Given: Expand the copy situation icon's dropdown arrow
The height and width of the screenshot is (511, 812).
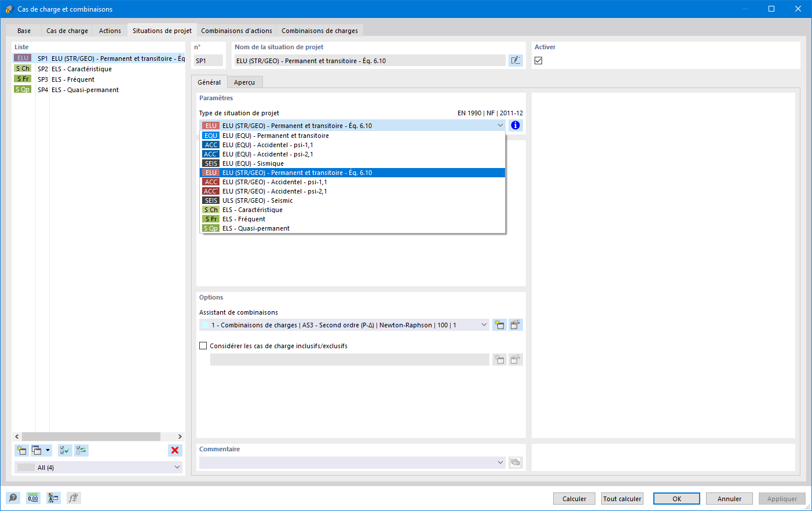Looking at the screenshot, I should coord(48,450).
